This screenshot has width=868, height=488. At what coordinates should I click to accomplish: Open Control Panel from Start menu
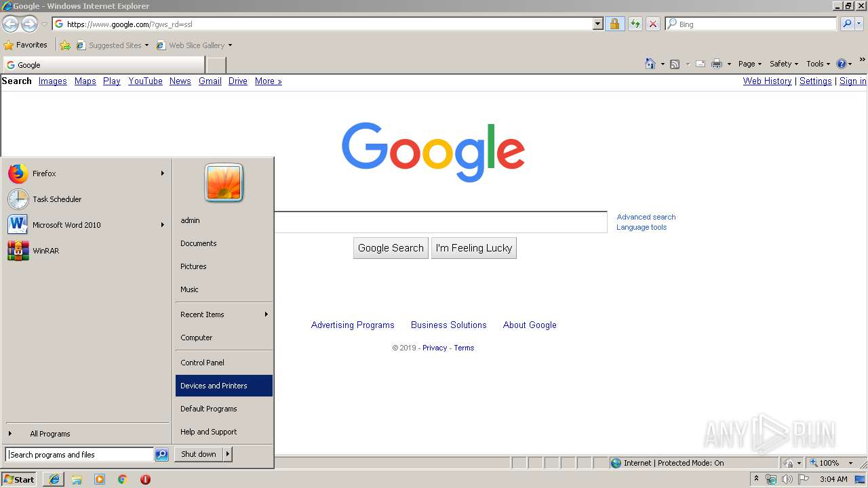tap(224, 363)
